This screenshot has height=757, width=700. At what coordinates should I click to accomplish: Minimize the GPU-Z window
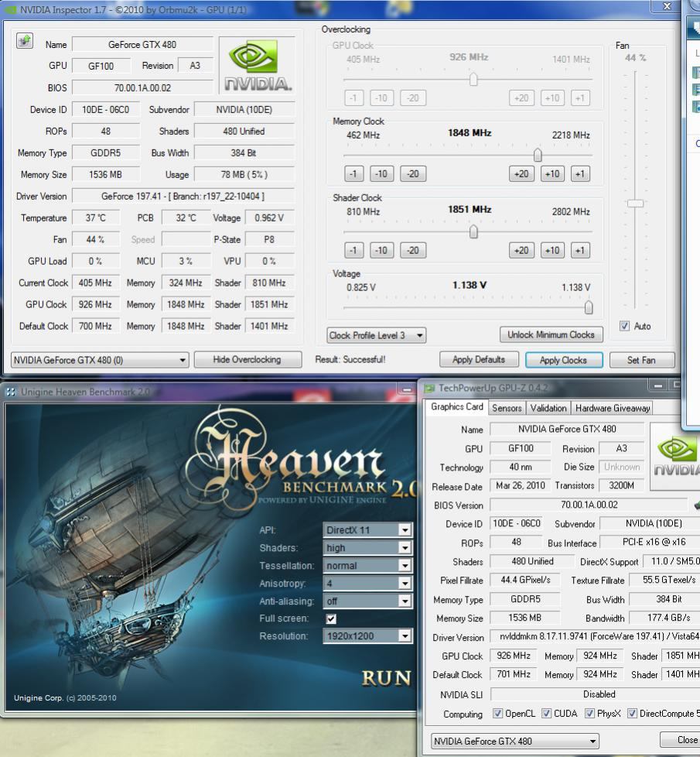pos(657,385)
